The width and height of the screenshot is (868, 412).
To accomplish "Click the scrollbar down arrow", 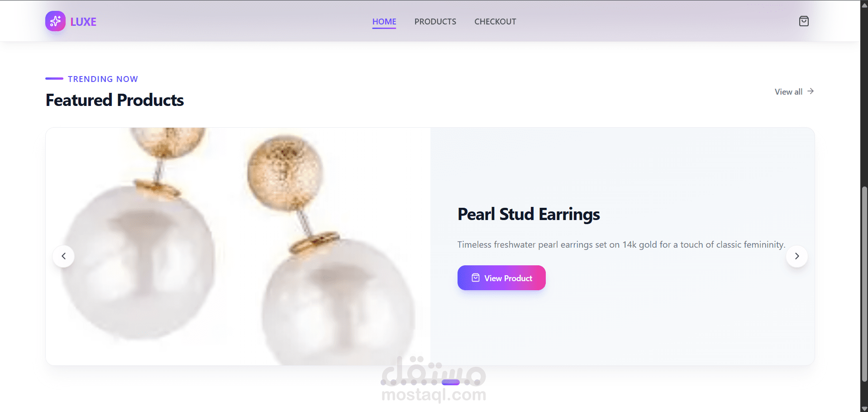I will 864,408.
